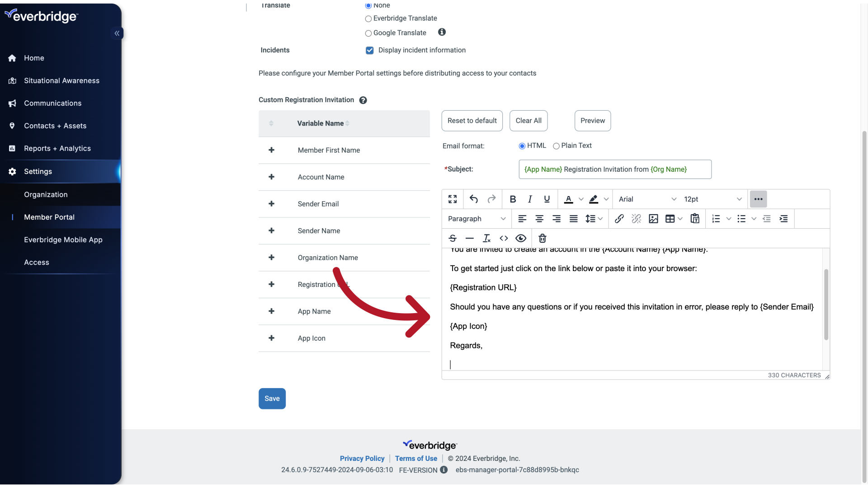This screenshot has height=488, width=868.
Task: Toggle underline formatting
Action: coord(547,199)
